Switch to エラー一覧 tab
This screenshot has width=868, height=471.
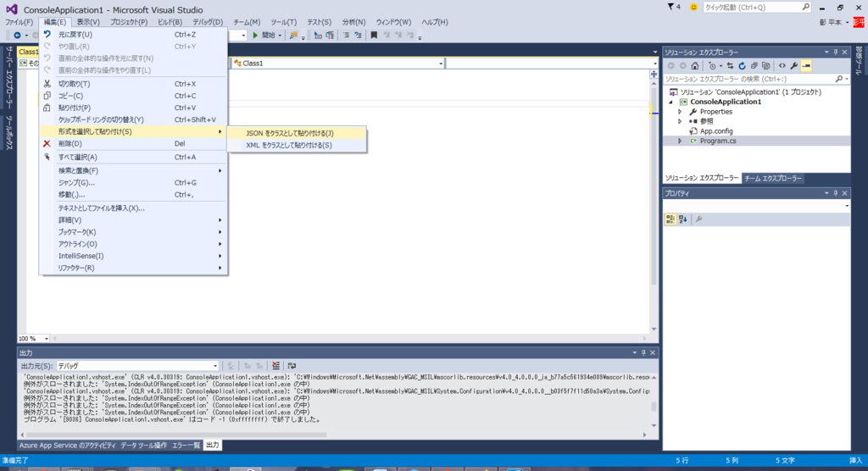186,445
